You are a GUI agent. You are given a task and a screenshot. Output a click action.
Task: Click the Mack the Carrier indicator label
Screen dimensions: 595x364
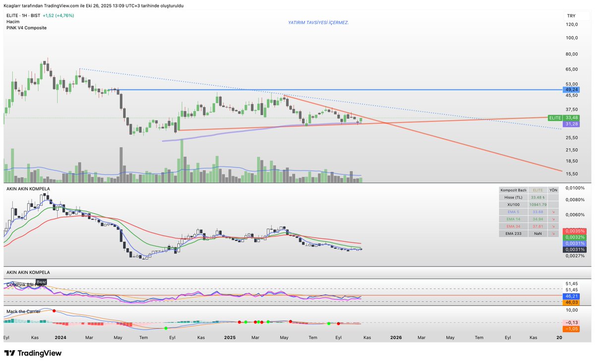23,312
